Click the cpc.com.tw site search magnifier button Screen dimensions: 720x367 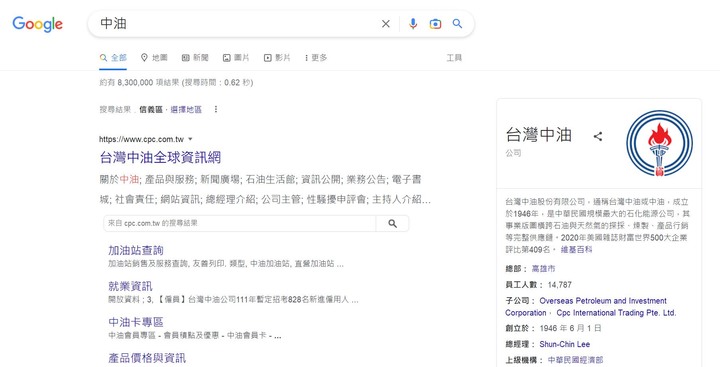click(x=392, y=223)
